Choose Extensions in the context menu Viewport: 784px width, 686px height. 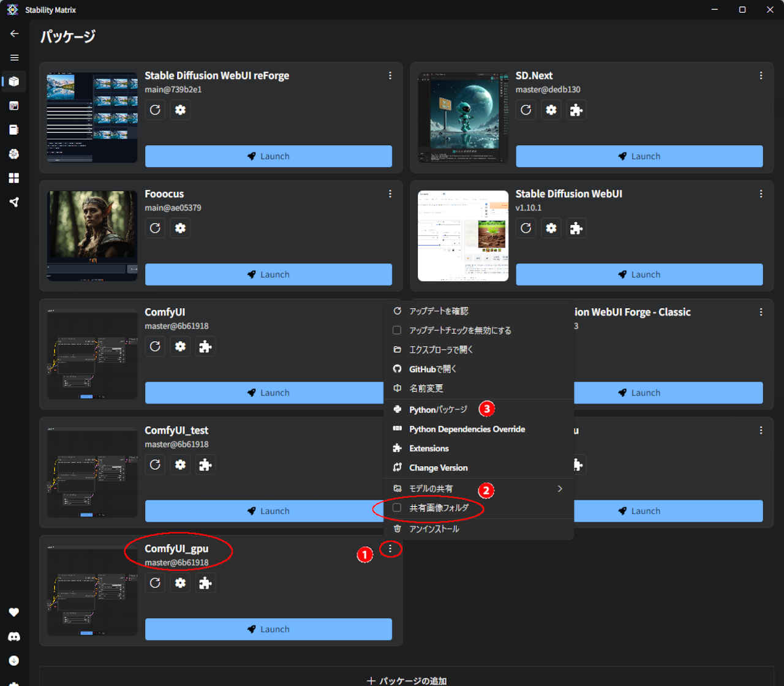[x=478, y=448]
